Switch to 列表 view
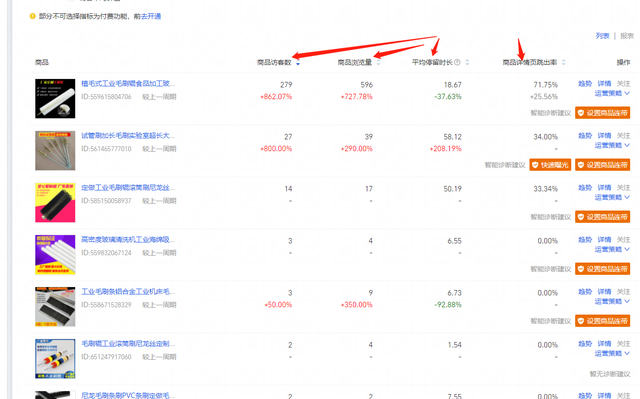 click(x=602, y=36)
